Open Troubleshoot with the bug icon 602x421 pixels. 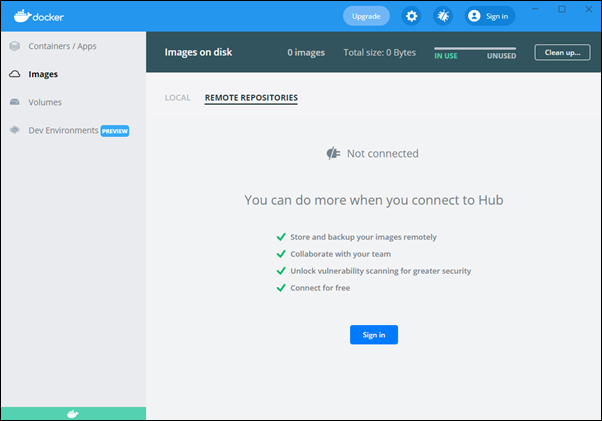[443, 16]
